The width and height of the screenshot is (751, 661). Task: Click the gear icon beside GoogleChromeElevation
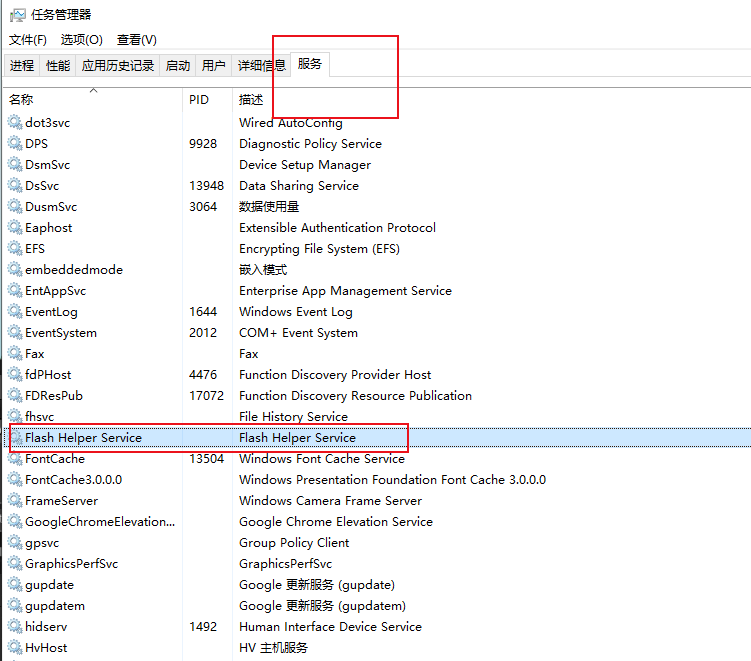[x=15, y=522]
